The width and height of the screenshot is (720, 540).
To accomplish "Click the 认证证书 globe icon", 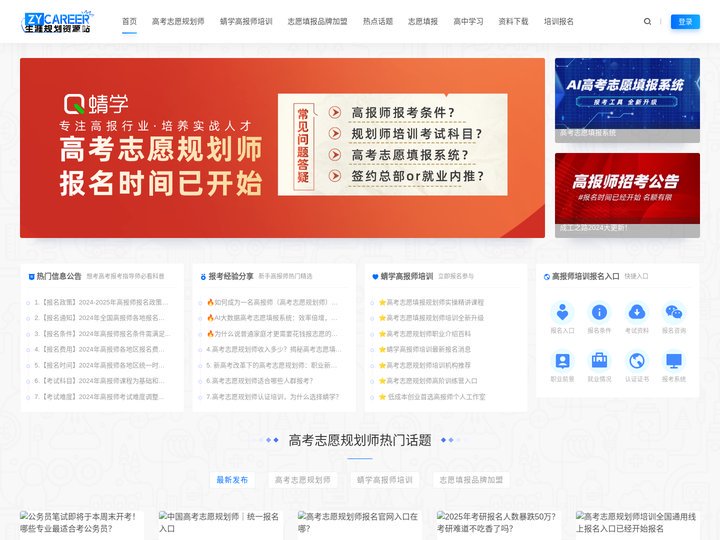I will [636, 361].
